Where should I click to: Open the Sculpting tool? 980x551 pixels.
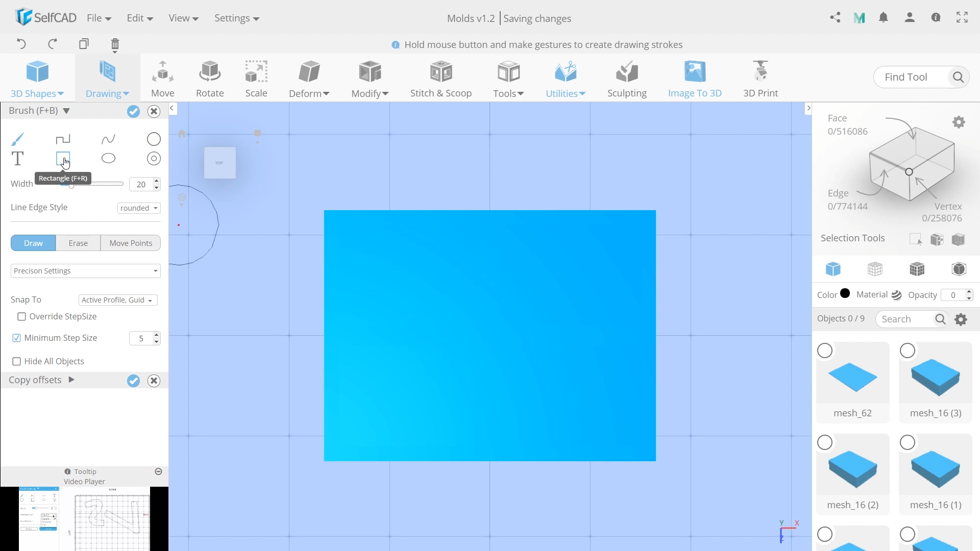click(x=627, y=79)
